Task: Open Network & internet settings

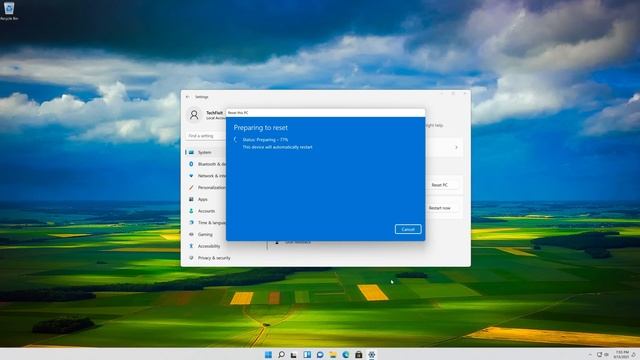Action: pyautogui.click(x=207, y=176)
